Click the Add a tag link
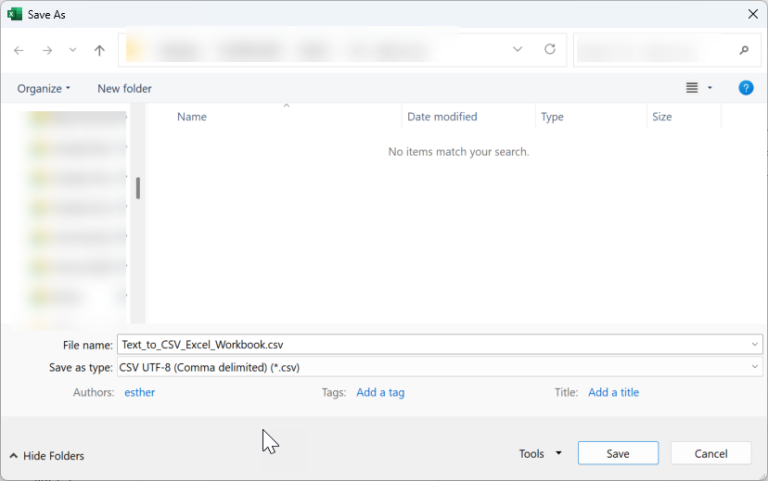 pos(380,392)
